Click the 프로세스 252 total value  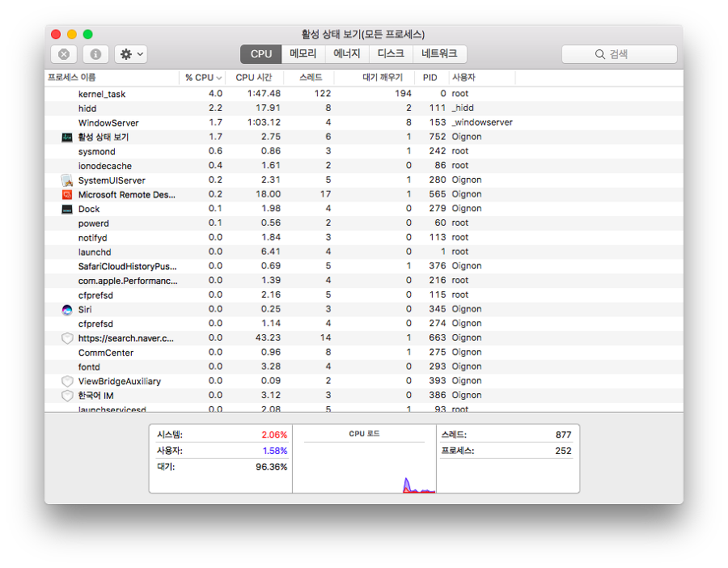(x=563, y=451)
